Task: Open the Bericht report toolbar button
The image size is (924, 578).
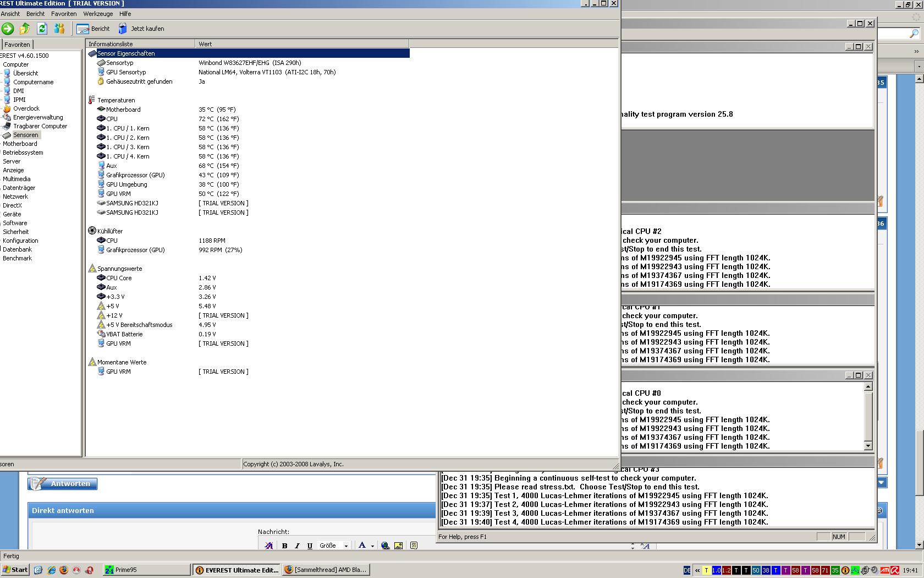Action: pos(93,29)
